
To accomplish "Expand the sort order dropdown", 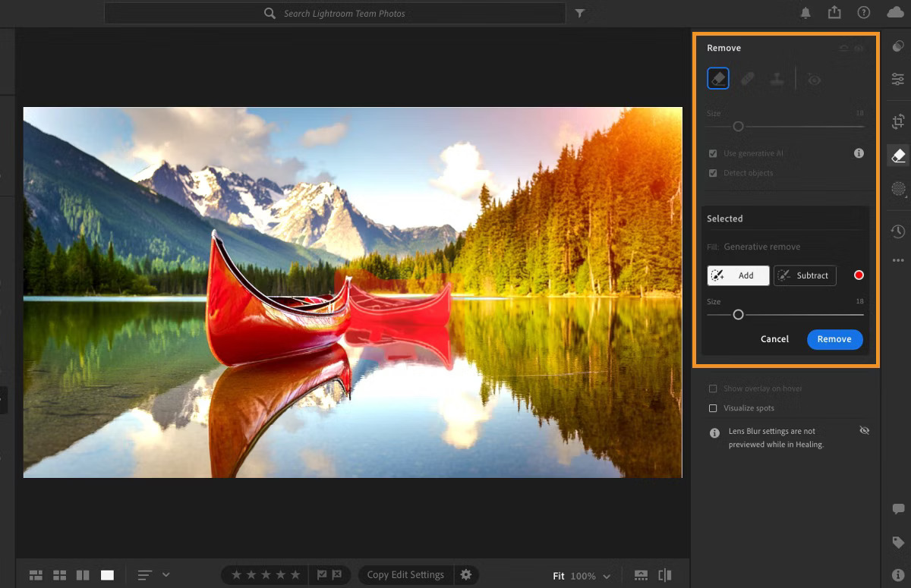I will coord(166,575).
